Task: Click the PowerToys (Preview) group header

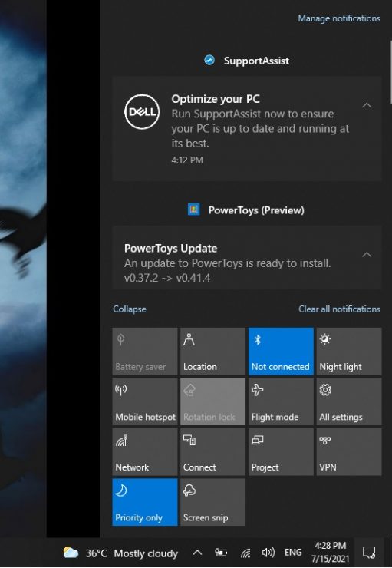Action: [246, 210]
